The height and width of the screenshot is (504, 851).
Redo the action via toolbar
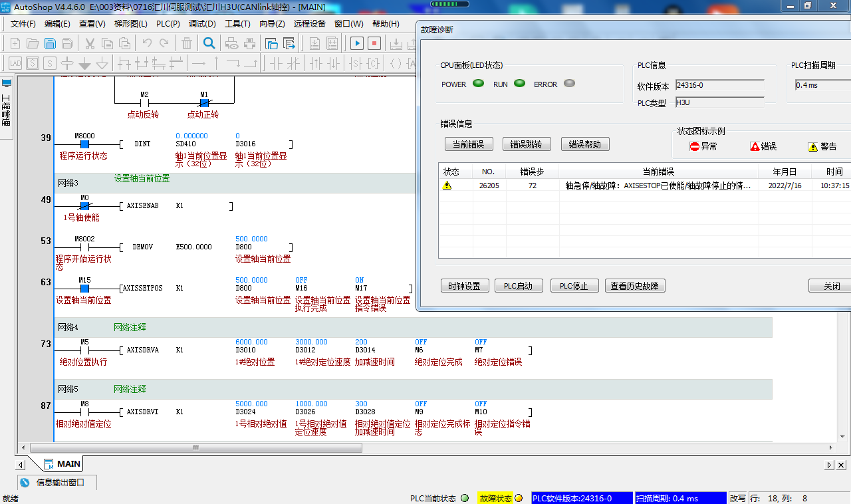(x=164, y=44)
